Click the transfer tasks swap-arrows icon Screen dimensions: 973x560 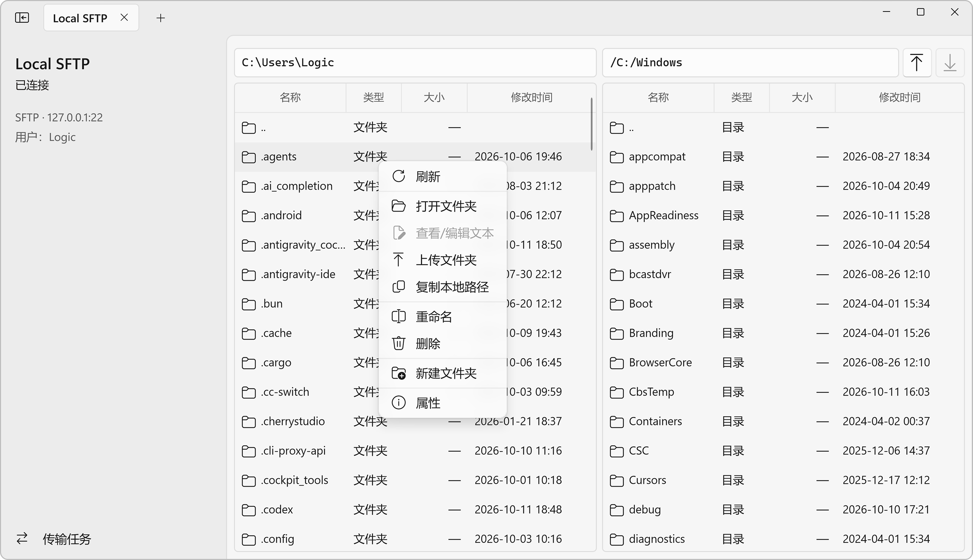point(22,538)
